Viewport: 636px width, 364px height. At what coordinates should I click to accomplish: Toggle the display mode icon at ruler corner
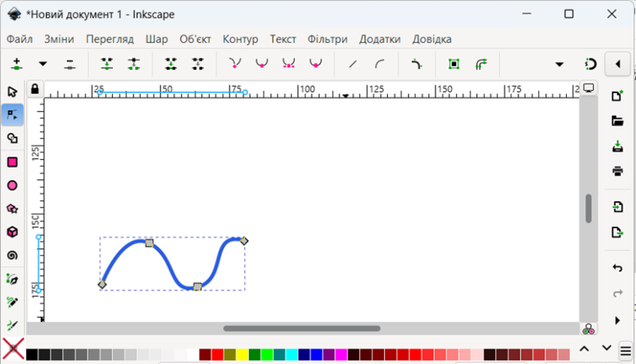point(589,88)
